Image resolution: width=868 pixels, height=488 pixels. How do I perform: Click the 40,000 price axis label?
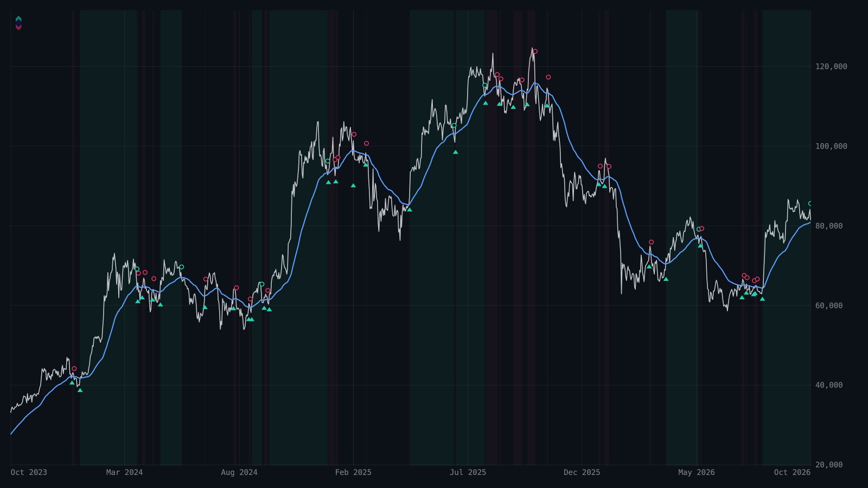(829, 386)
